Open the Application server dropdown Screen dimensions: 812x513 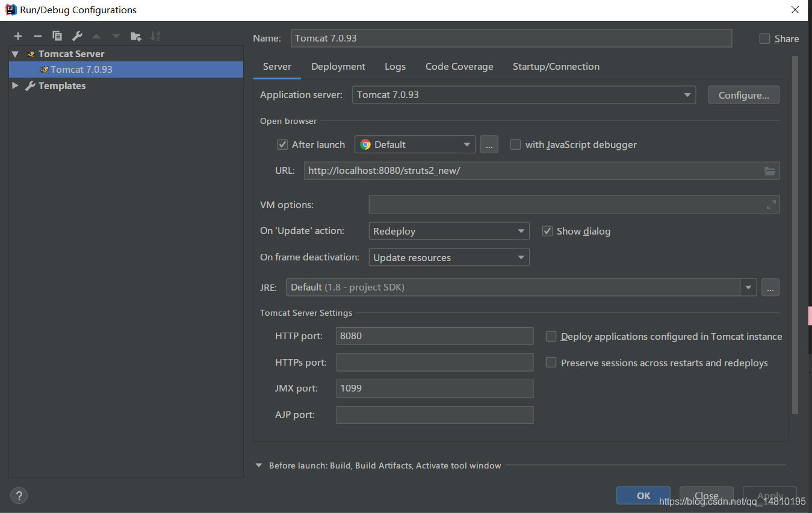tap(524, 95)
